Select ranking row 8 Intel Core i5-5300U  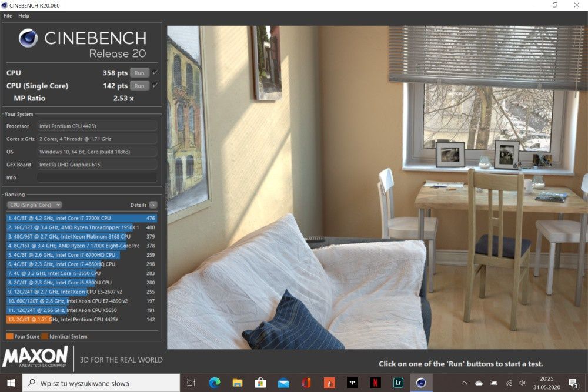coord(81,283)
